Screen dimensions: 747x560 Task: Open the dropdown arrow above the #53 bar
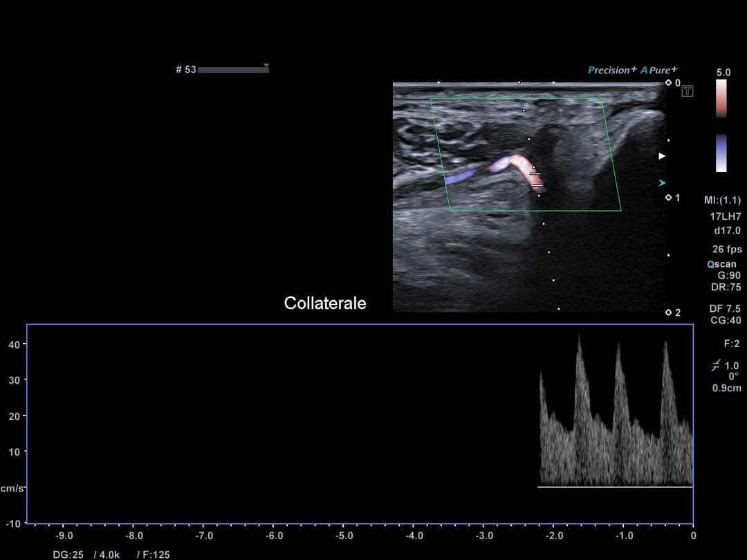(266, 66)
